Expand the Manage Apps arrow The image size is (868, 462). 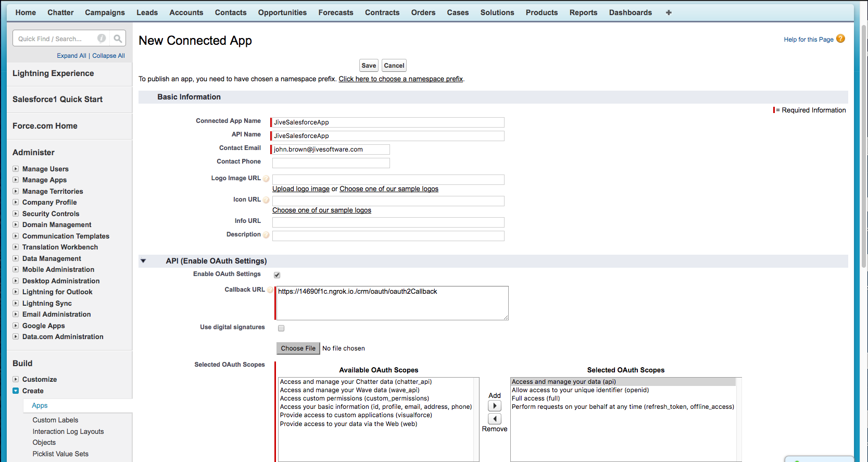pyautogui.click(x=16, y=180)
